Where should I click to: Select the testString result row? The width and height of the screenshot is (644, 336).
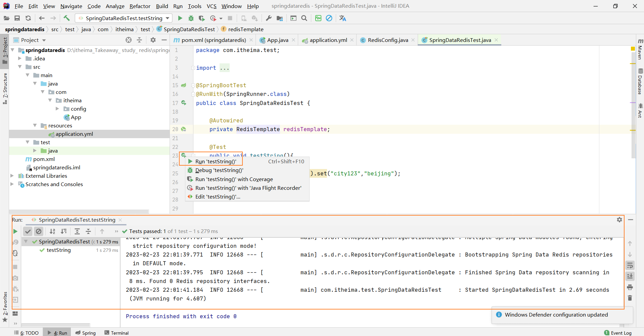[x=71, y=250]
